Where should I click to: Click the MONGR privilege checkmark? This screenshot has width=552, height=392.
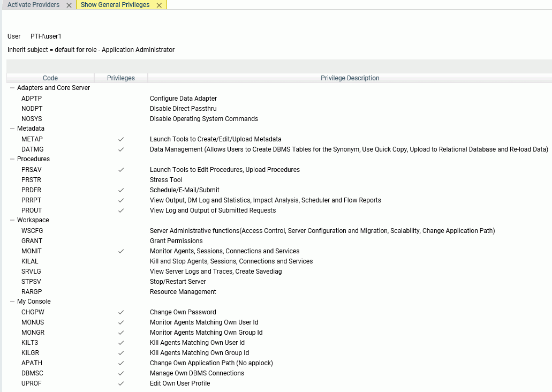(x=121, y=333)
